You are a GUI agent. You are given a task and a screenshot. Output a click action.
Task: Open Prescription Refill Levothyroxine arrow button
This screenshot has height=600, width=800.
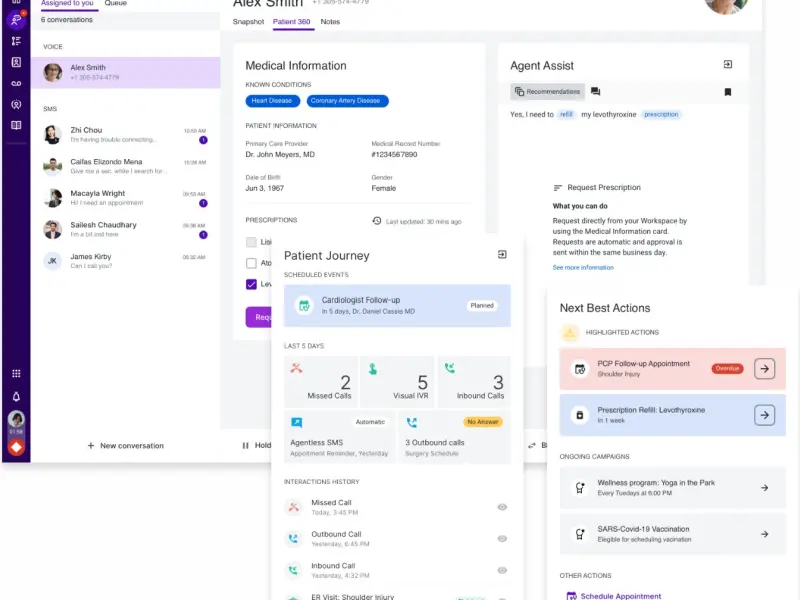tap(764, 415)
